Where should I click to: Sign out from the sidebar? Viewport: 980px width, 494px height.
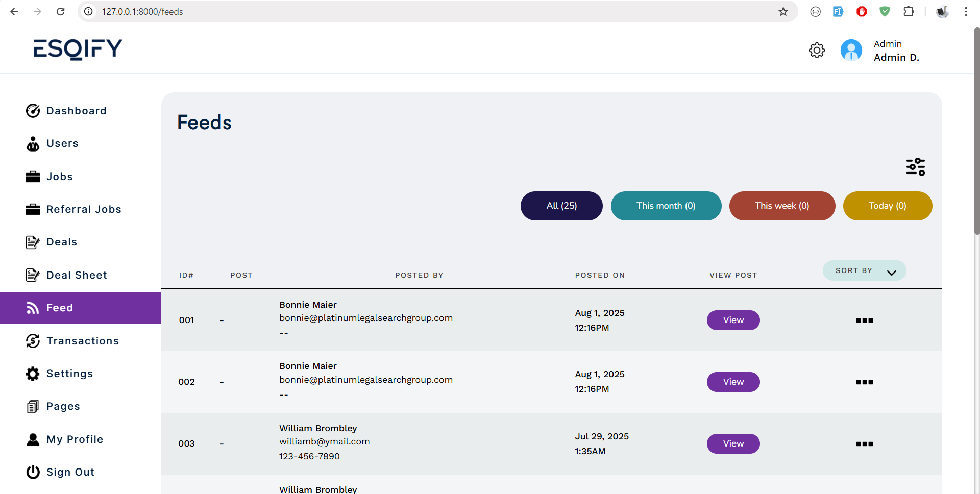[70, 472]
